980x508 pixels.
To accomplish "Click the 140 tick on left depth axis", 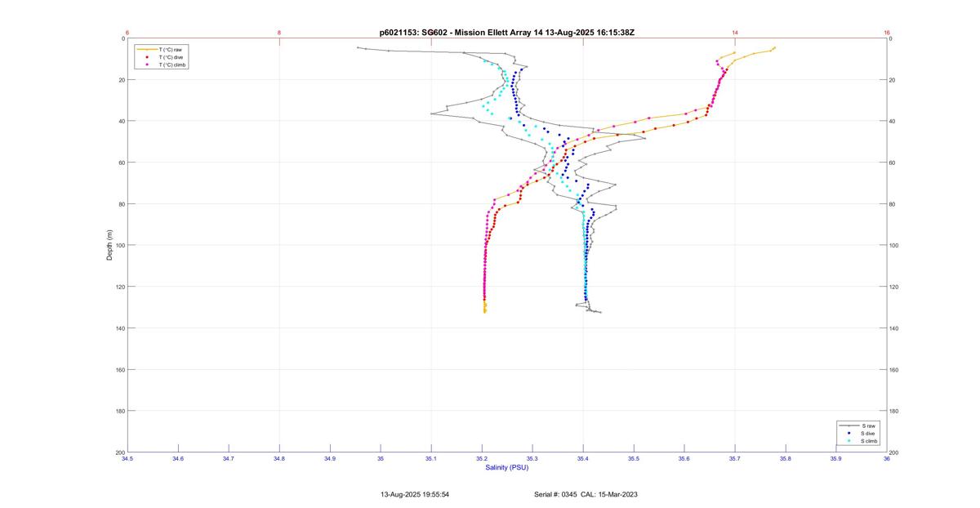I will tap(120, 328).
